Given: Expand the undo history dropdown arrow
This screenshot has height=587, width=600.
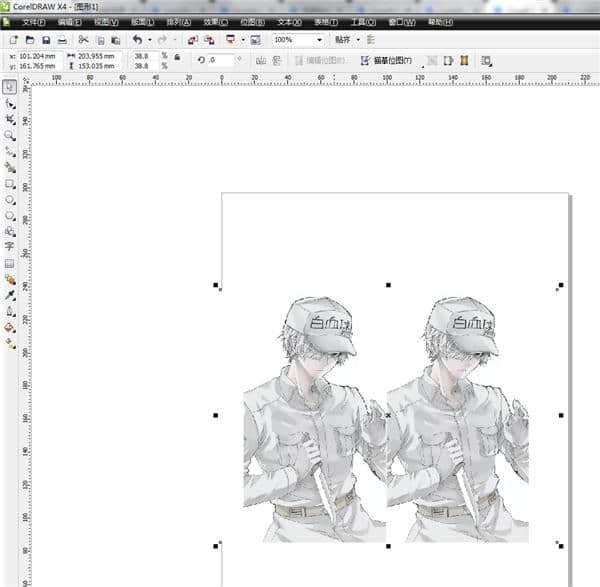Looking at the screenshot, I should (148, 40).
